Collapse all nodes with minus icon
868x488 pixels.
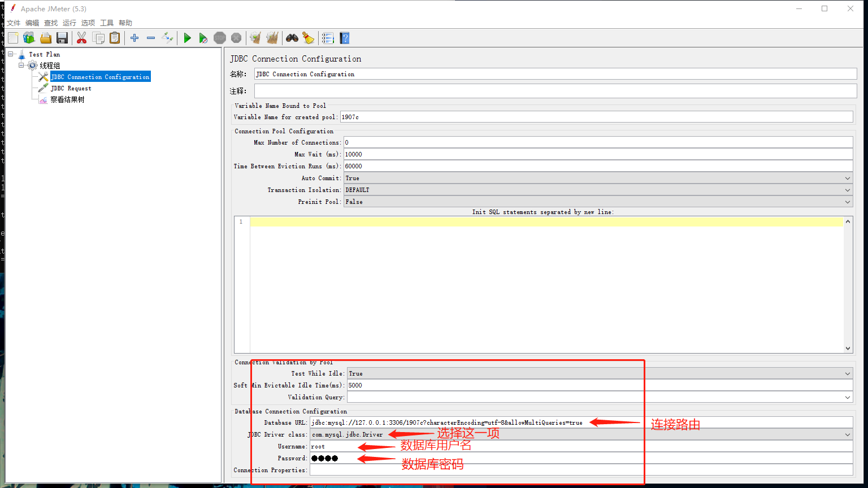[151, 38]
